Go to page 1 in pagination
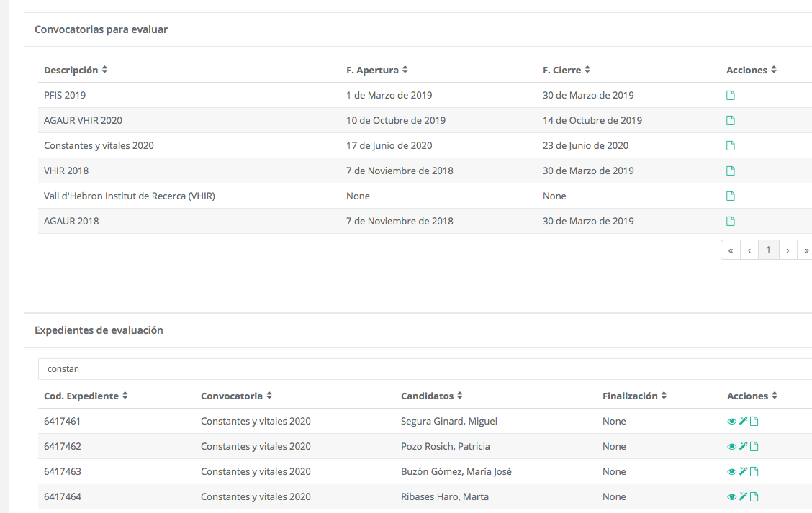This screenshot has width=812, height=513. (768, 250)
